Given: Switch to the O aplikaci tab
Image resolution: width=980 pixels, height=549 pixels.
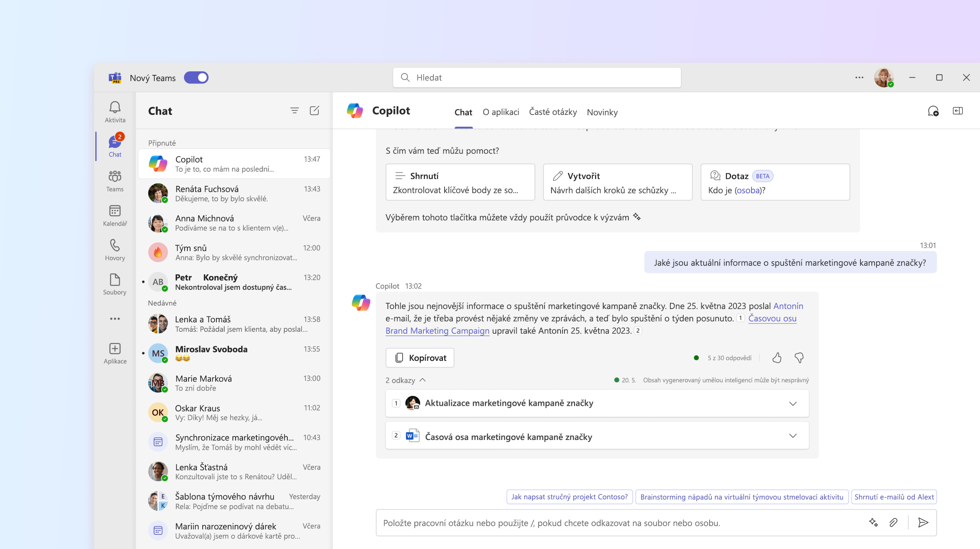Looking at the screenshot, I should tap(501, 112).
